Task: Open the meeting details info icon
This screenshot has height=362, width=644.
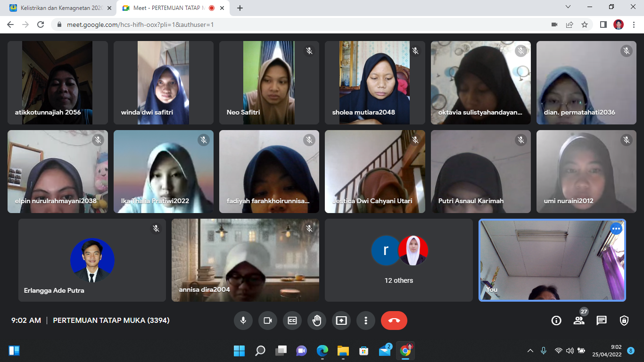Action: (556, 321)
